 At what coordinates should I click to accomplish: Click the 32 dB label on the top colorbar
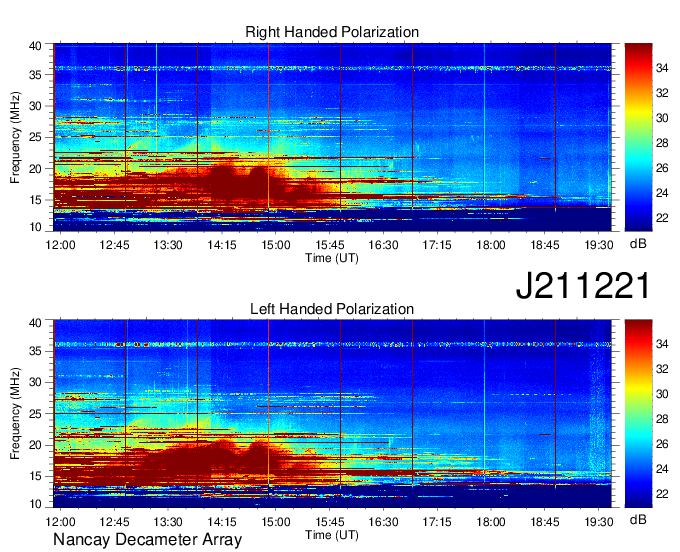tap(662, 93)
